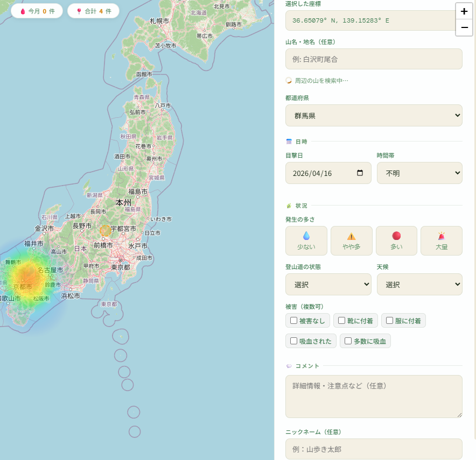Open the 登山道の状態 trail condition dropdown
The height and width of the screenshot is (460, 476).
328,285
